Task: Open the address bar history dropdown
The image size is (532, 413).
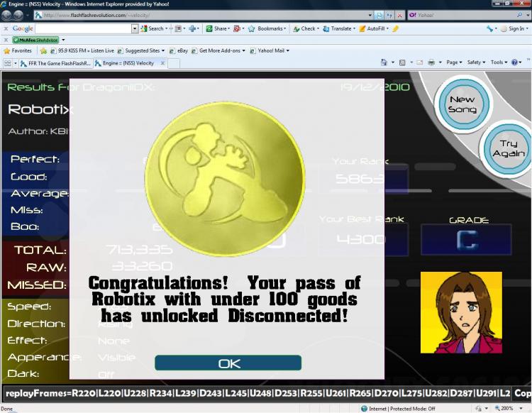Action: pos(370,15)
